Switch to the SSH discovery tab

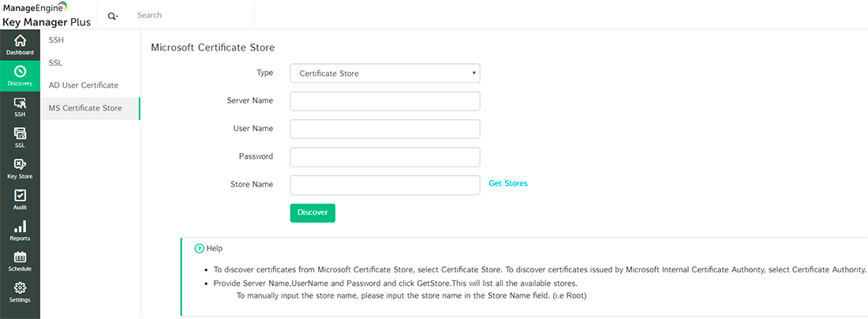coord(57,39)
